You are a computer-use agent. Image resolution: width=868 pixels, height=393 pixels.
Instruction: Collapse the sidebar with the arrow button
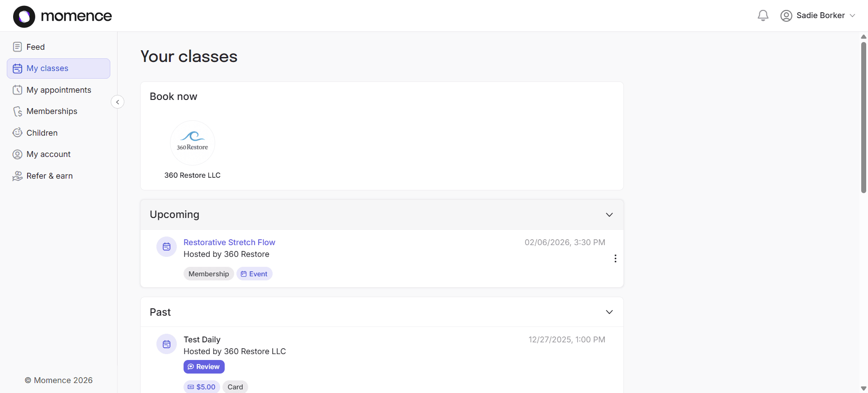coord(118,102)
